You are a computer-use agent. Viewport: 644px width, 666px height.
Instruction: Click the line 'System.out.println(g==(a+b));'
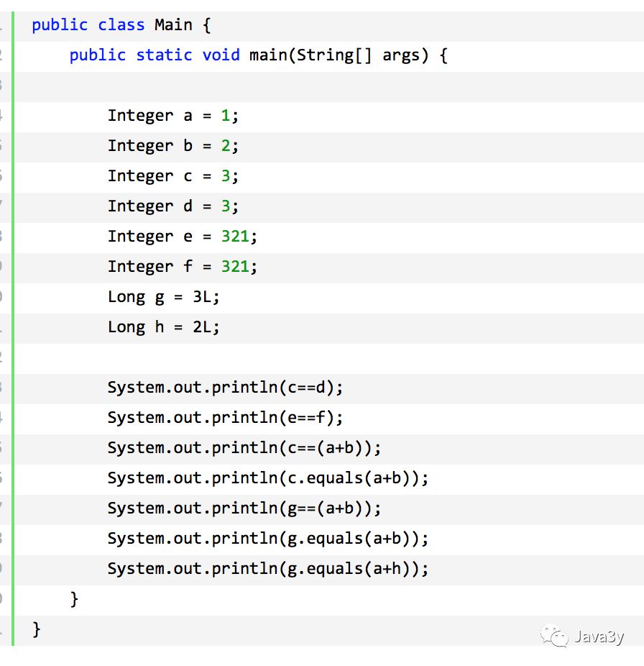(x=244, y=508)
